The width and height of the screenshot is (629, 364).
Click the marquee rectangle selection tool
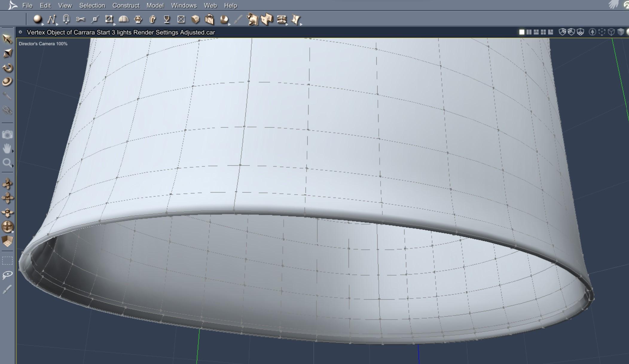(7, 261)
